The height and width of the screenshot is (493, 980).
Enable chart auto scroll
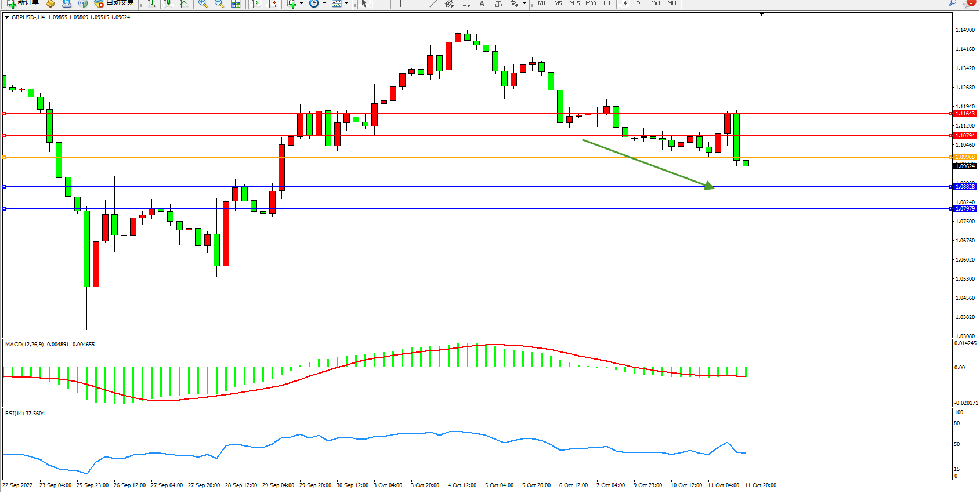255,3
